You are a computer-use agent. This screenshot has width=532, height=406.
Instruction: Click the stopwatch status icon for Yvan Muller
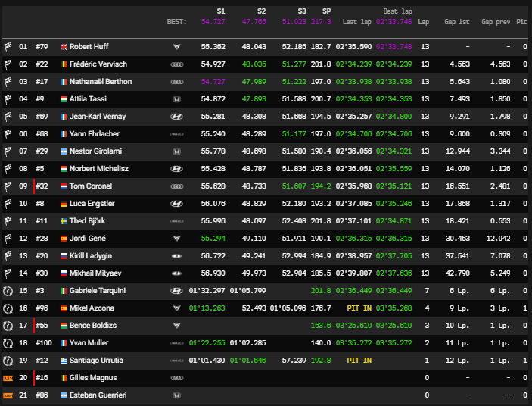8,343
